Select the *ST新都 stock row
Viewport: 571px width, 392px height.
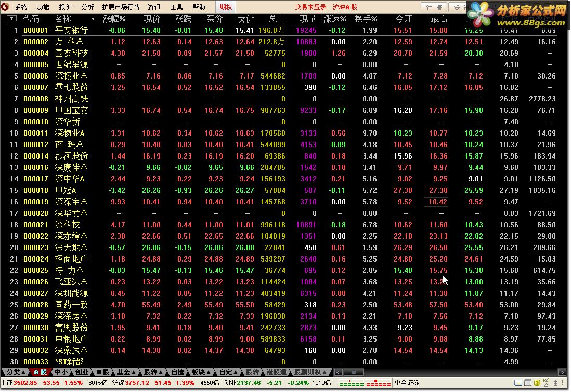point(284,362)
